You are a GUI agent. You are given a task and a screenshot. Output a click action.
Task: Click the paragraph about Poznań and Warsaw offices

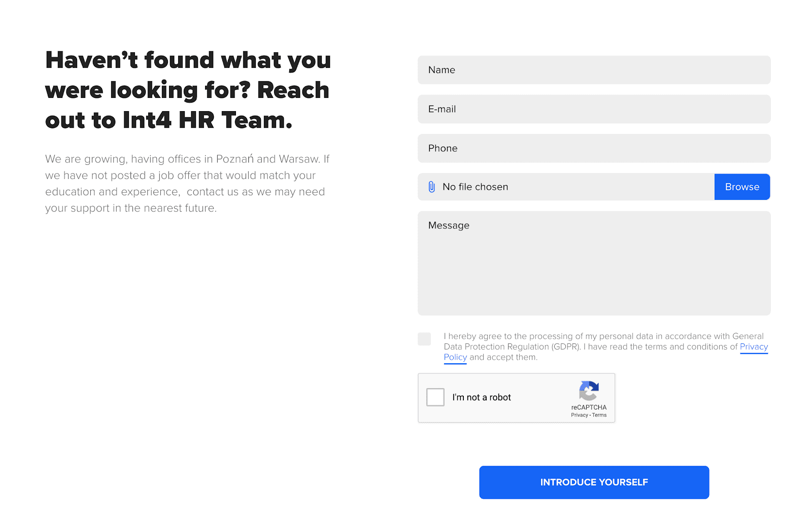pyautogui.click(x=187, y=184)
